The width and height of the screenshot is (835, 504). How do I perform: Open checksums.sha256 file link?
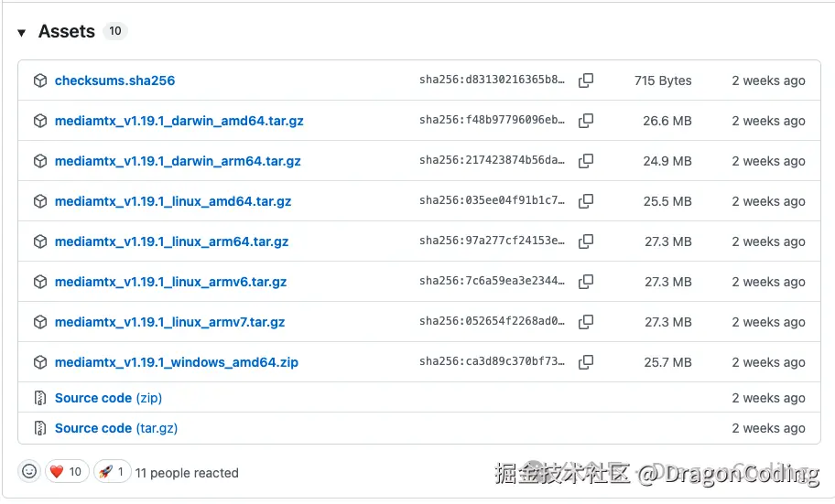[x=114, y=80]
